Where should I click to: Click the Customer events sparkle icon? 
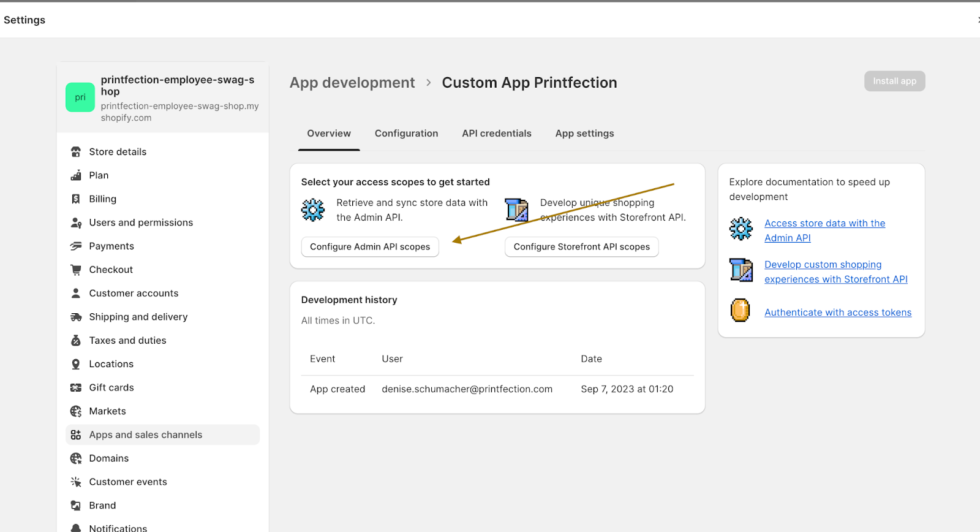click(76, 482)
